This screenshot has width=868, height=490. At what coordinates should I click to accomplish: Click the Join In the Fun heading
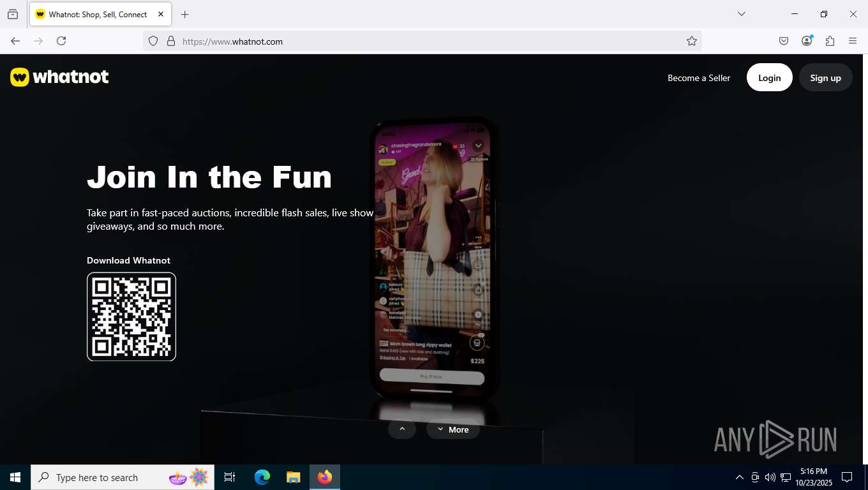click(209, 177)
